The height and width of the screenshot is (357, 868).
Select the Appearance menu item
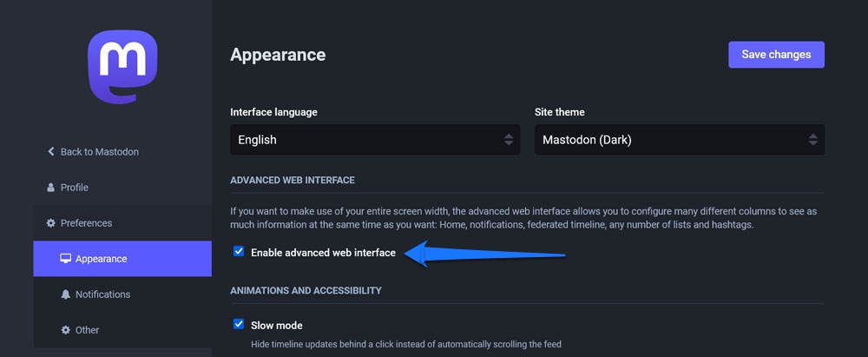[x=102, y=259]
